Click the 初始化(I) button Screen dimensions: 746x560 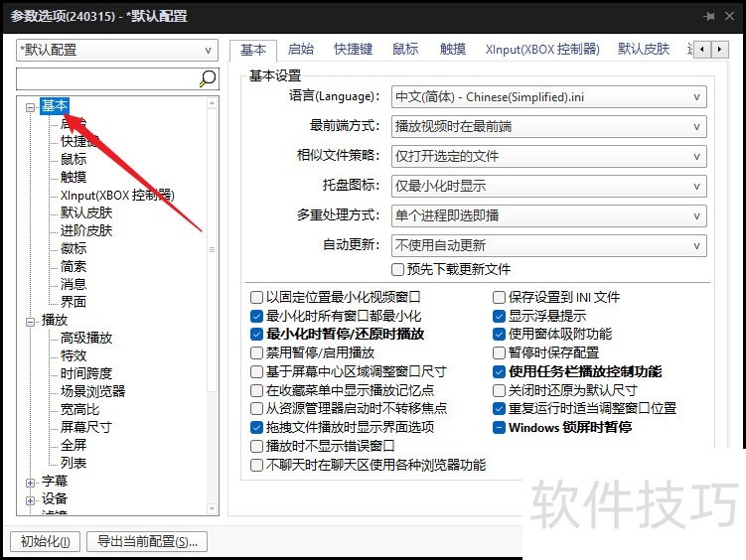[45, 541]
